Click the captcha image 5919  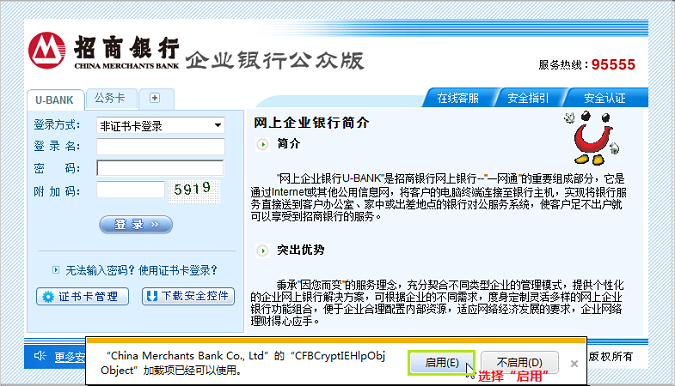(194, 191)
